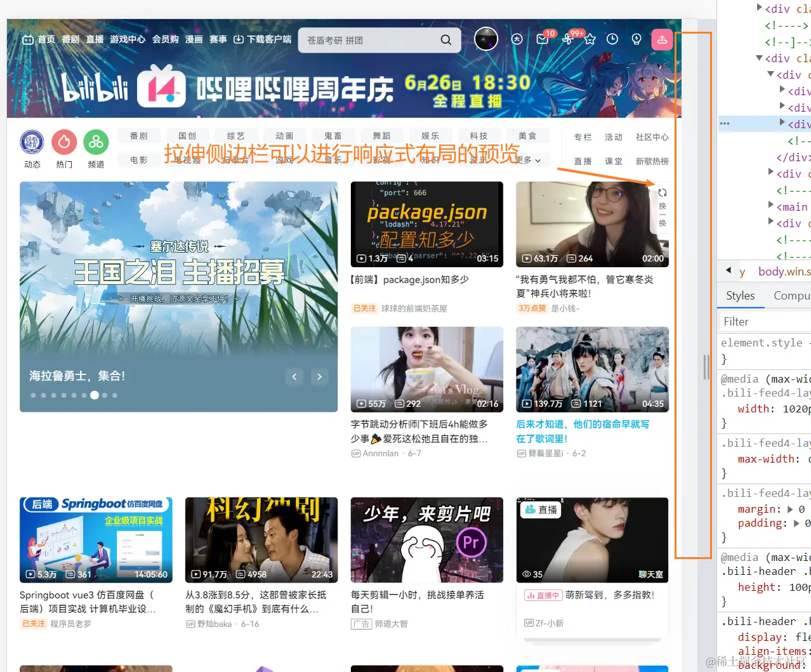
Task: Select the 国创 category chip
Action: point(187,136)
